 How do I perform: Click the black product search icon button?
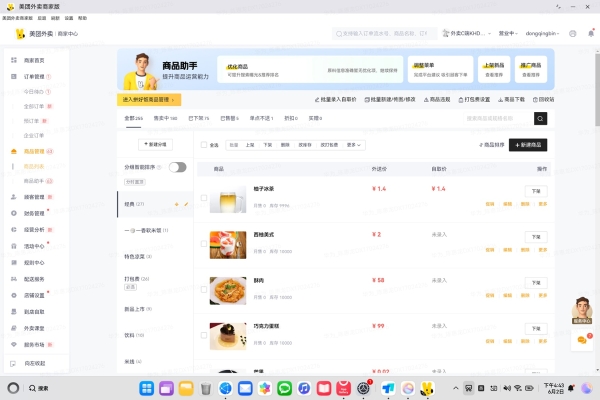tap(540, 119)
